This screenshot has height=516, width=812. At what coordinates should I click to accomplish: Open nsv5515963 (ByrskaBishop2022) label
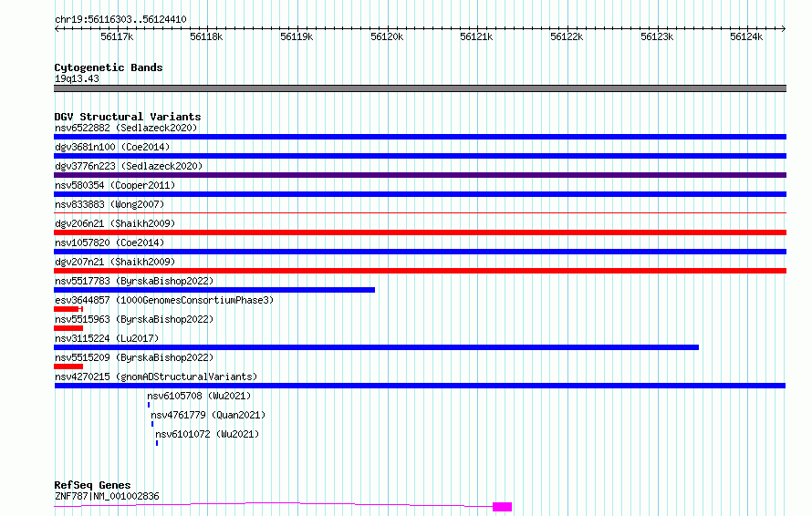coord(134,319)
